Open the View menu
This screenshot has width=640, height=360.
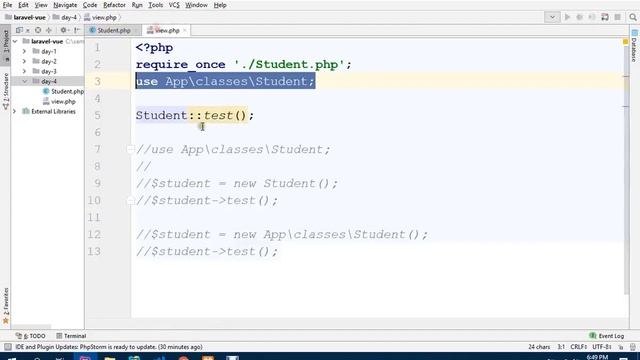point(41,5)
